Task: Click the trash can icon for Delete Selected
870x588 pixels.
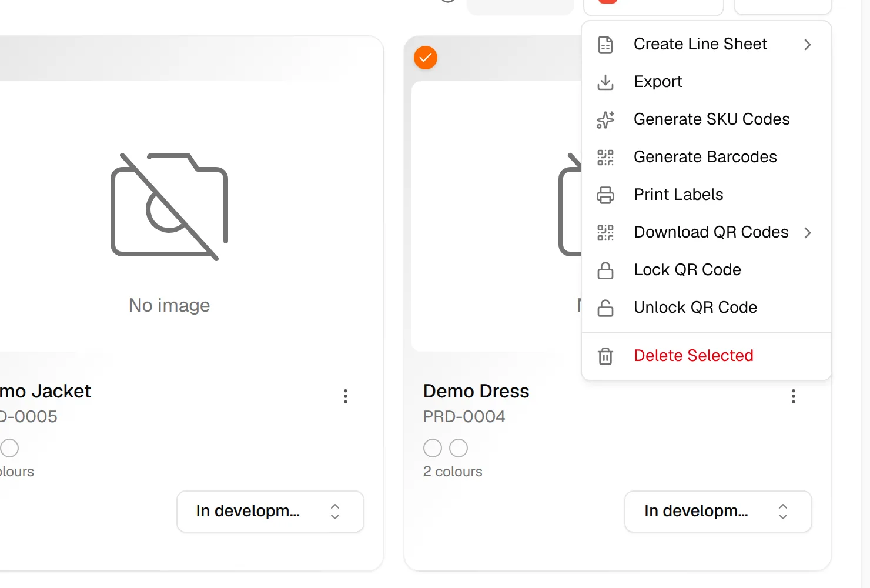Action: tap(605, 356)
